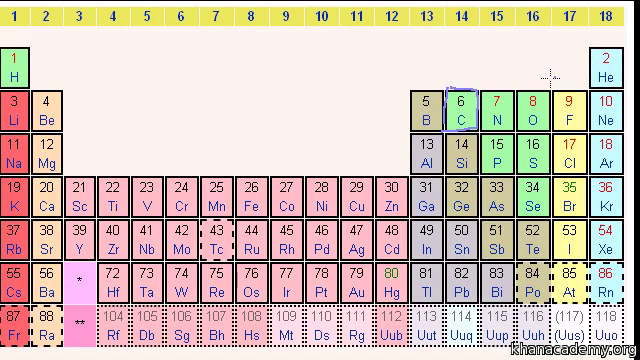Click group 1 column header
The image size is (640, 360).
[15, 16]
